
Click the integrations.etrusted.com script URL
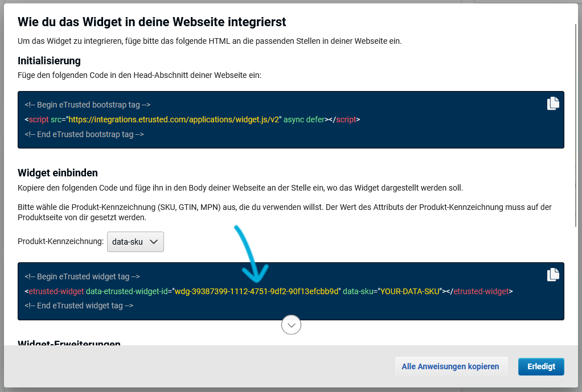point(174,119)
